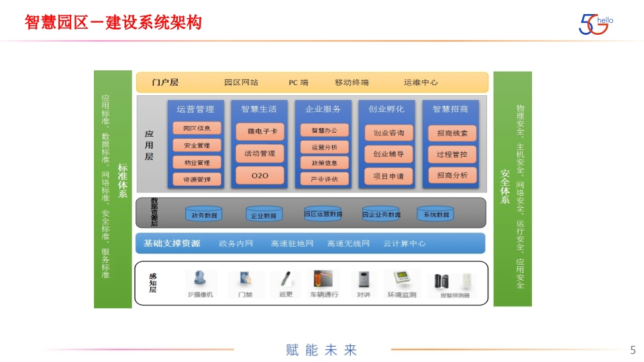644x362 pixels.
Task: Click the 高速驻地网 text
Action: [292, 244]
